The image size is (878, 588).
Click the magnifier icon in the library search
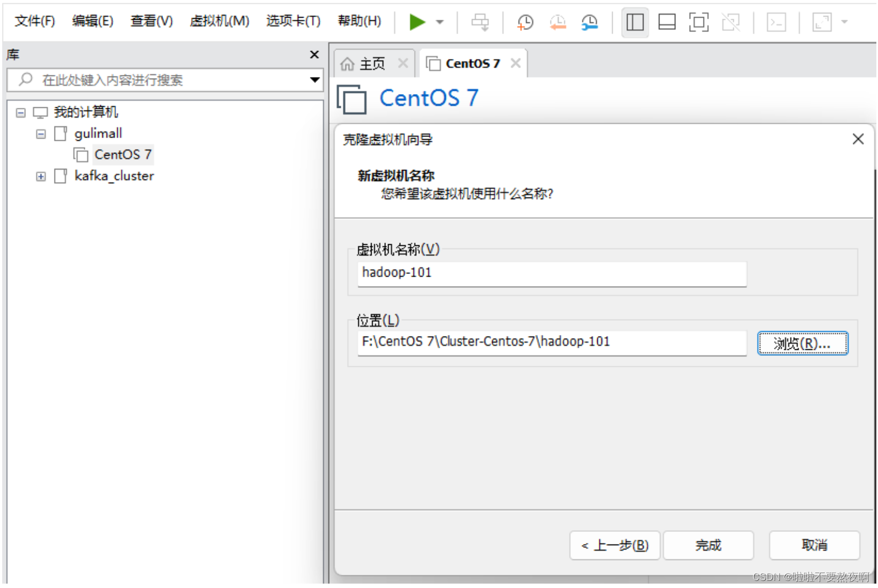[x=26, y=79]
